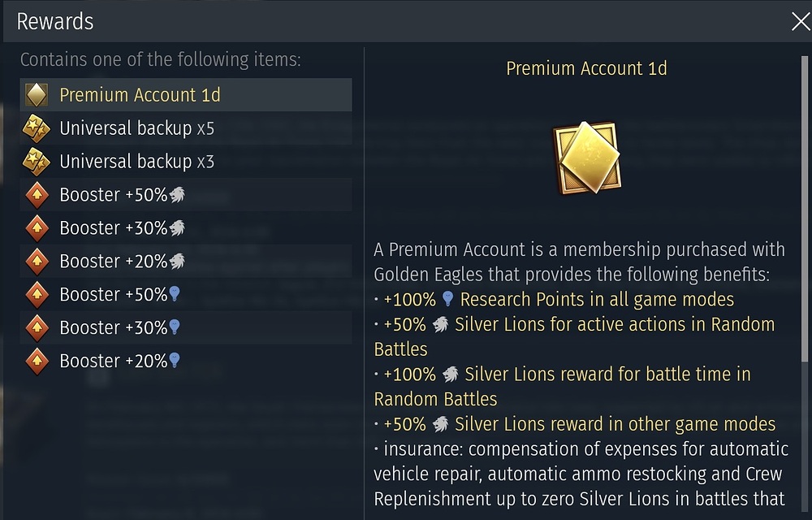Select the Booster +20% Research Points list row

point(184,361)
